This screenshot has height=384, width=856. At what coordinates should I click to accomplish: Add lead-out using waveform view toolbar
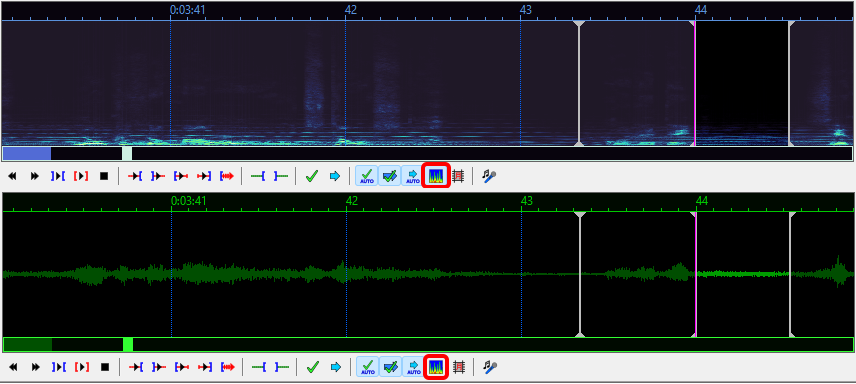point(281,367)
